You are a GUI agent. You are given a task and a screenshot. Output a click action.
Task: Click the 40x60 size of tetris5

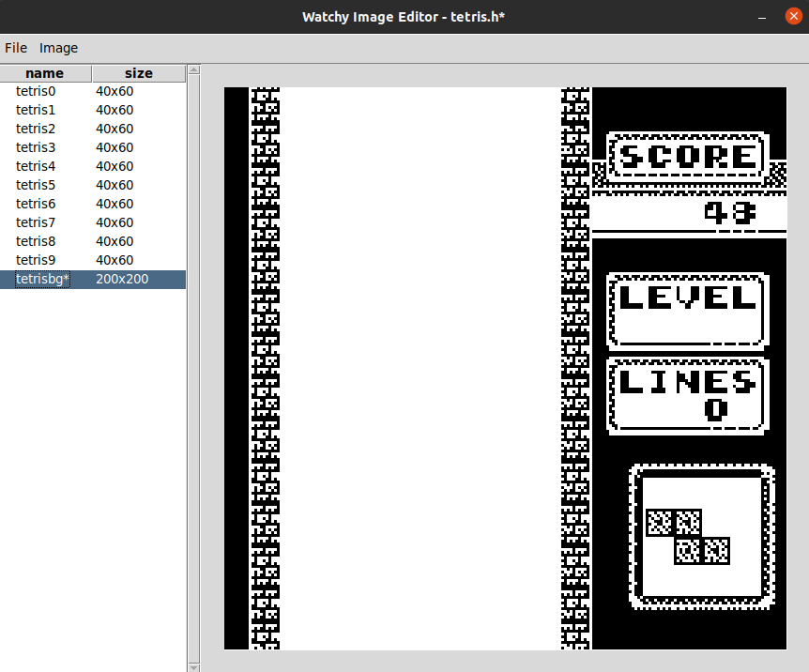pyautogui.click(x=114, y=185)
